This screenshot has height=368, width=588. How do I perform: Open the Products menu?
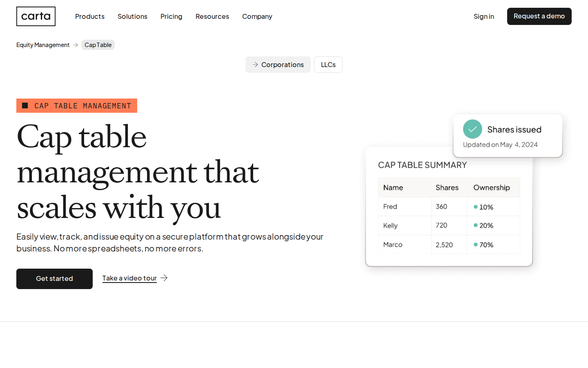(x=90, y=16)
